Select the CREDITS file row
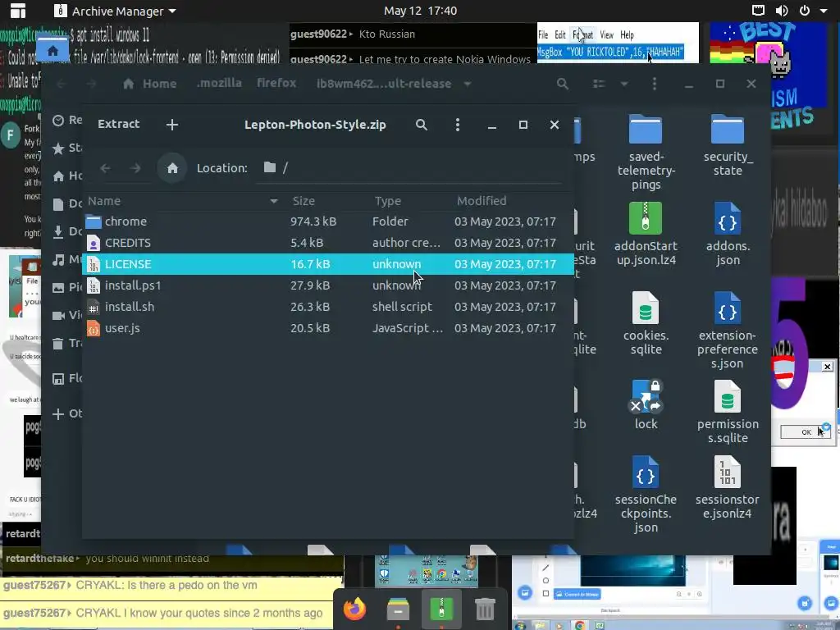The image size is (840, 630). point(327,243)
